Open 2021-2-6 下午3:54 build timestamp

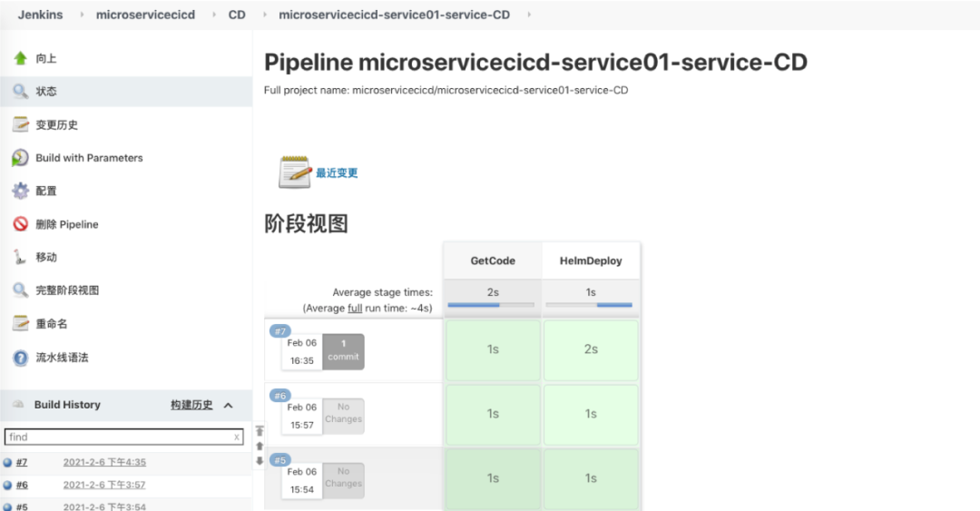click(104, 506)
